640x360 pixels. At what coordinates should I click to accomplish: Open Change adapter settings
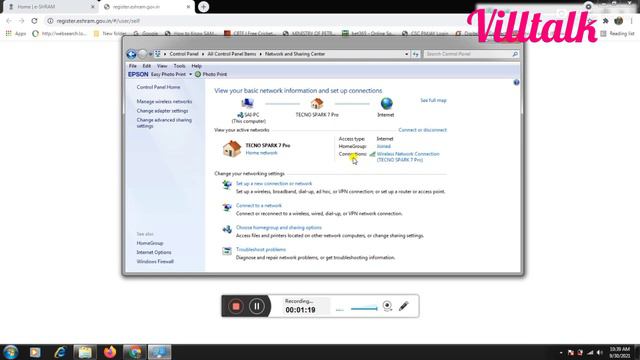[162, 111]
